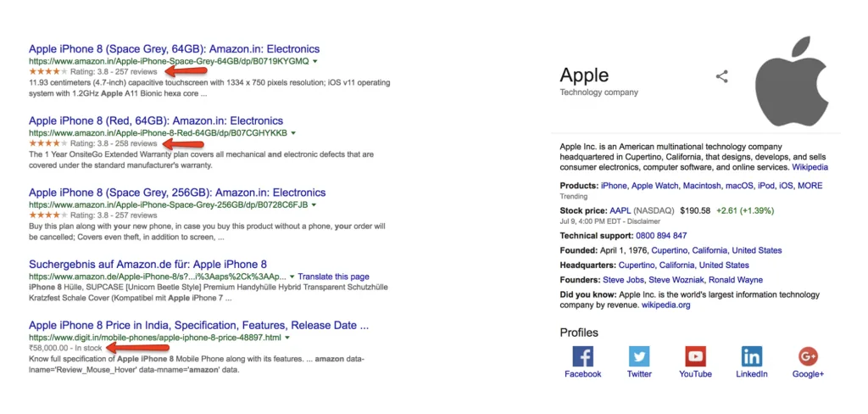This screenshot has height=414, width=868.
Task: Open Apple's Google+ profile icon
Action: click(x=808, y=355)
